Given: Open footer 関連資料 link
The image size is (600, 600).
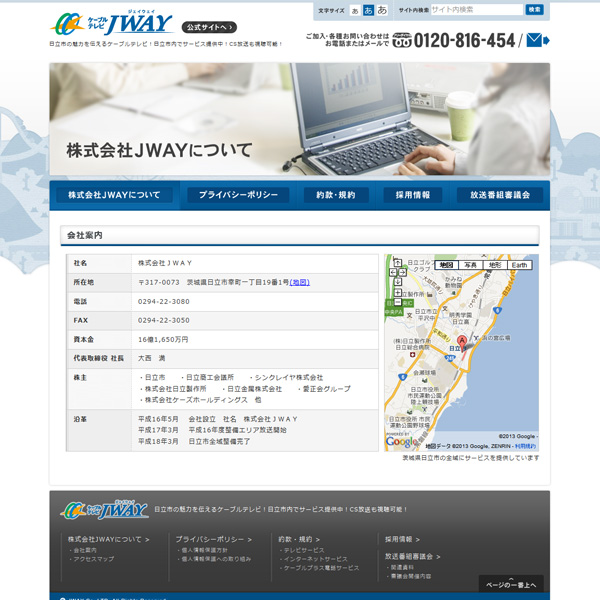Looking at the screenshot, I should (x=402, y=567).
